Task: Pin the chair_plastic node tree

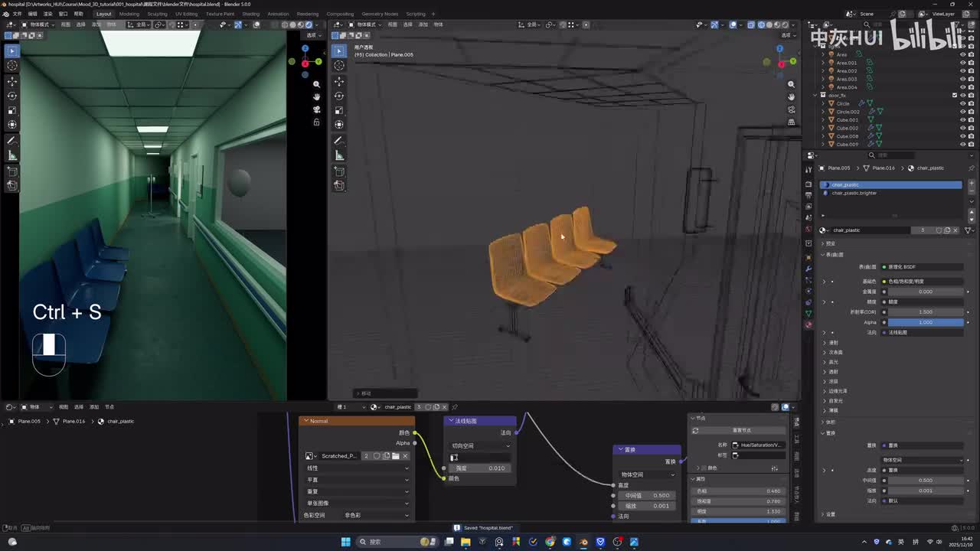Action: click(455, 407)
